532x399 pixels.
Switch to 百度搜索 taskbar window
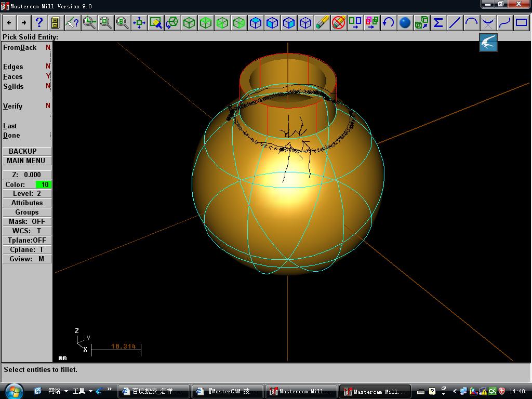(x=153, y=391)
